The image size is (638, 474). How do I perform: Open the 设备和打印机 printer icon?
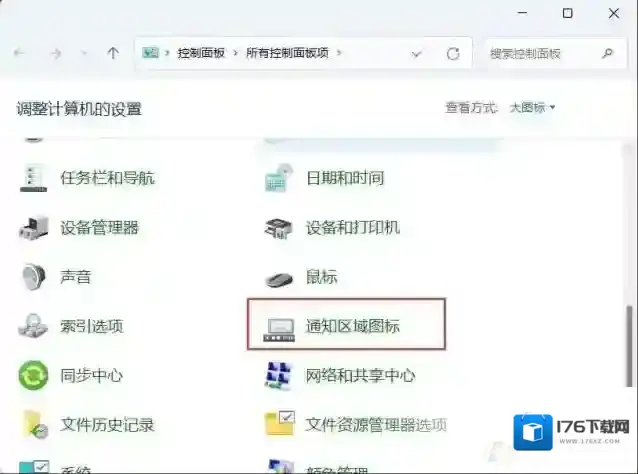279,228
